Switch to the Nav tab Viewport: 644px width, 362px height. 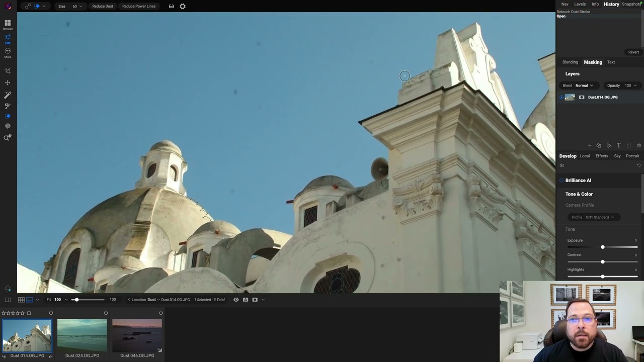click(565, 4)
